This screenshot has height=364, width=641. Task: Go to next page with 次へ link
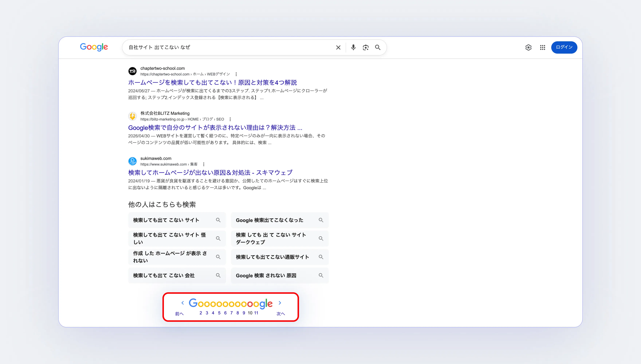(x=281, y=314)
